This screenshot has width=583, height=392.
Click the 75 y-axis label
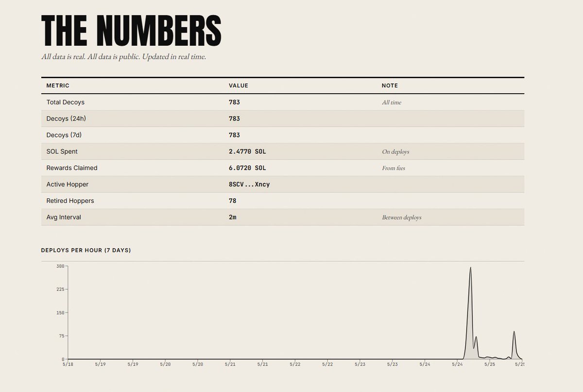pyautogui.click(x=61, y=336)
